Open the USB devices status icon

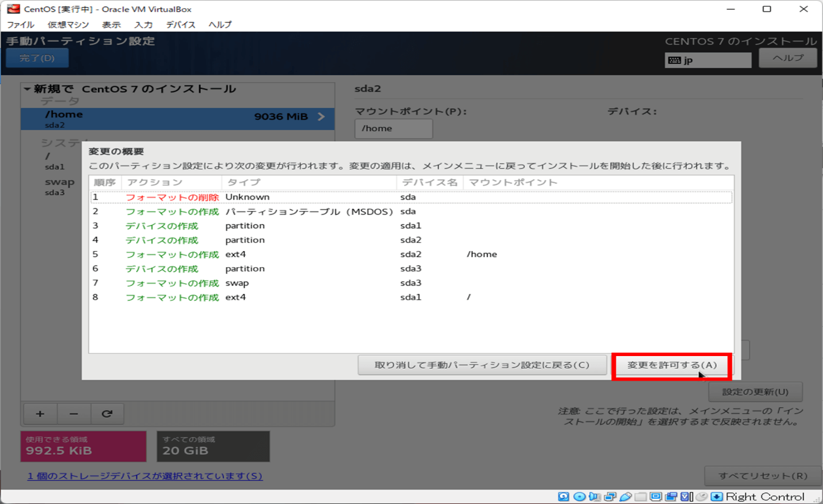(x=625, y=497)
